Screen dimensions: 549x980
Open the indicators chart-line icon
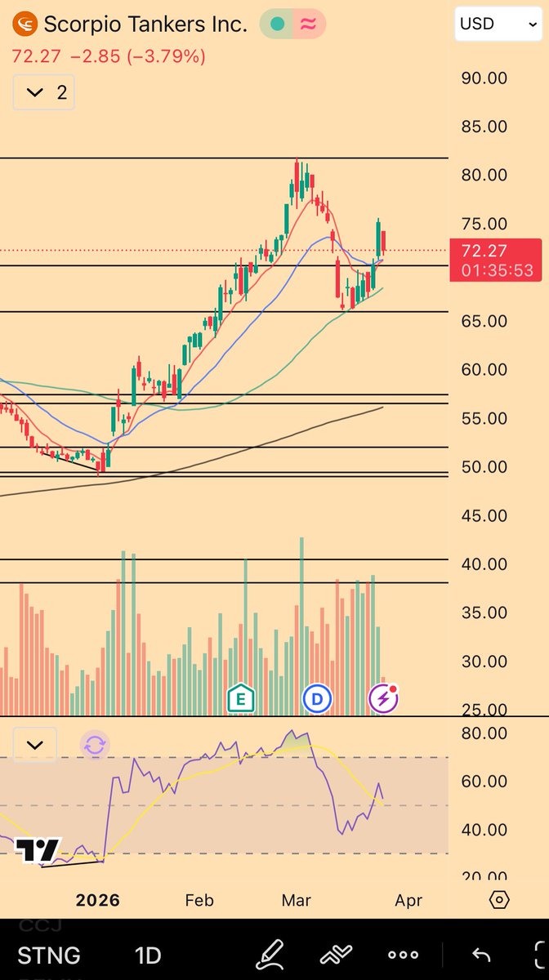tap(336, 954)
